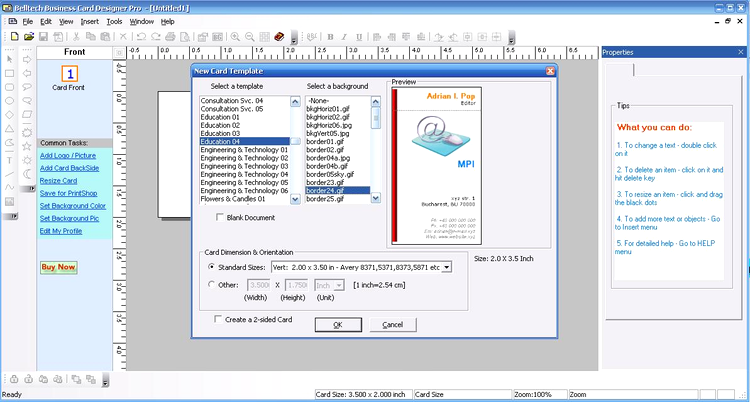Click the Redo arrow icon
Viewport: 750px width, 402px height.
pyautogui.click(x=155, y=36)
